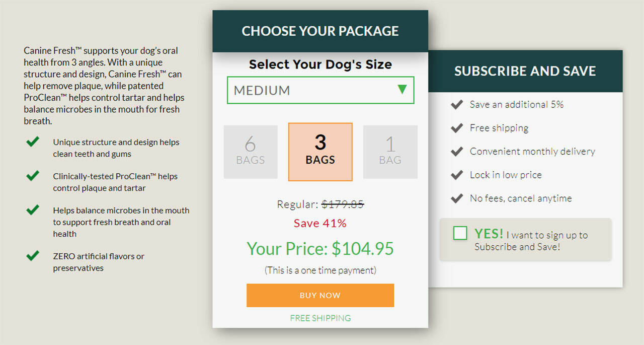Select the 1 Bag package option
644x345 pixels.
coord(390,152)
